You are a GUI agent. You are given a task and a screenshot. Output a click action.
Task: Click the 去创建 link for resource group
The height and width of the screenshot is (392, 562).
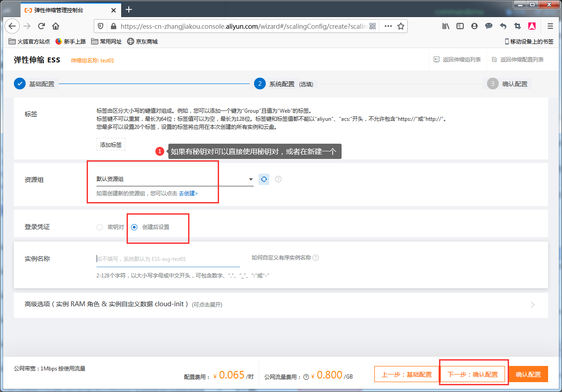pyautogui.click(x=188, y=194)
